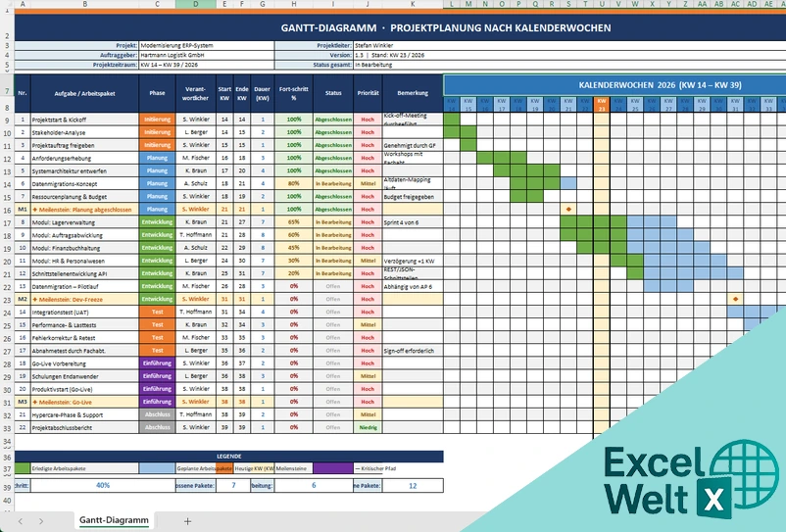The height and width of the screenshot is (532, 786).
Task: Click the Einführung phase cell for Go-Live Vorbereitung
Action: [158, 363]
